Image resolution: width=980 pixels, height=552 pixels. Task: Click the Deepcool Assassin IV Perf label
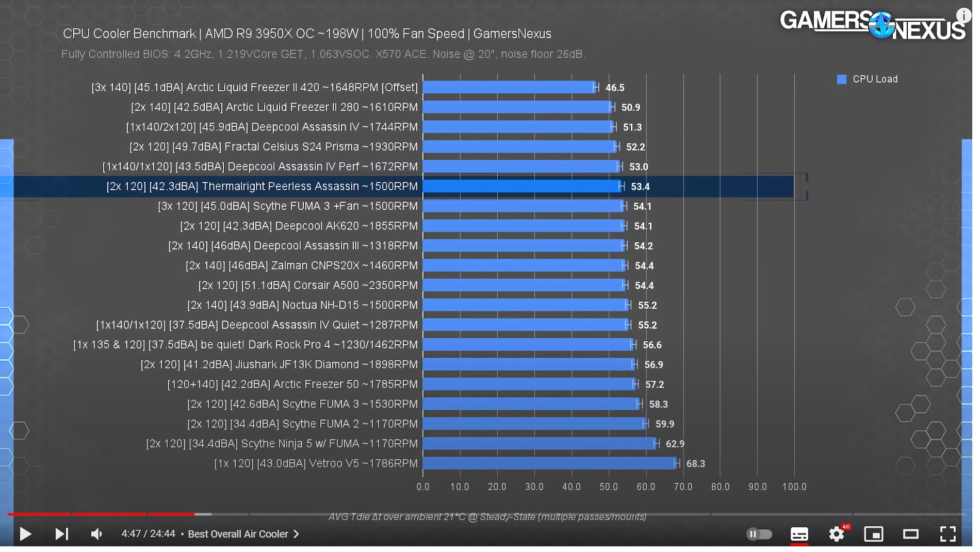coord(260,166)
